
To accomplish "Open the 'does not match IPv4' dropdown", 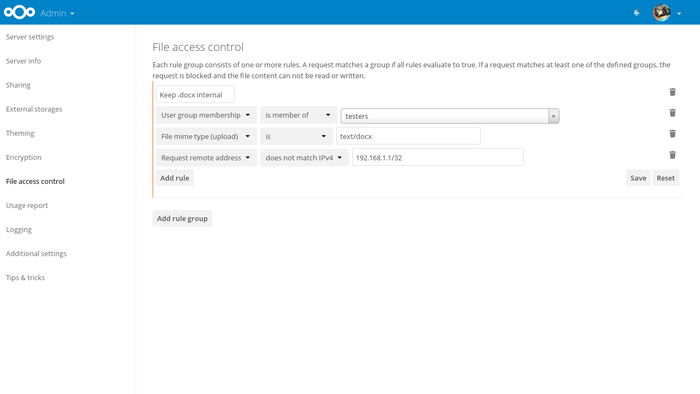I will click(x=304, y=158).
